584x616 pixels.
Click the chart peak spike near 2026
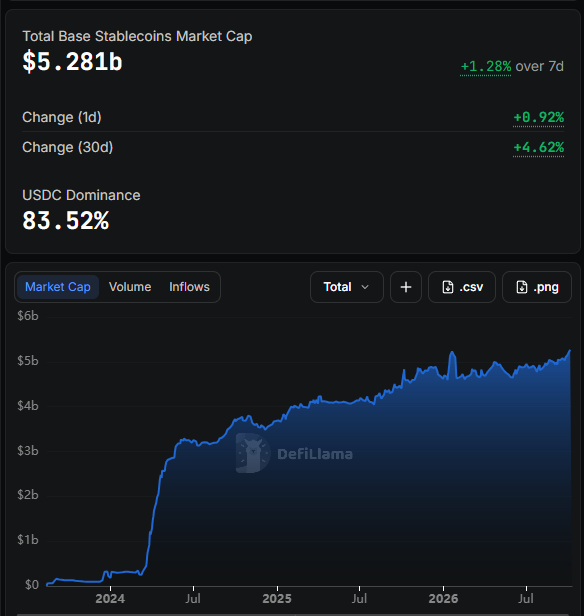coord(452,352)
